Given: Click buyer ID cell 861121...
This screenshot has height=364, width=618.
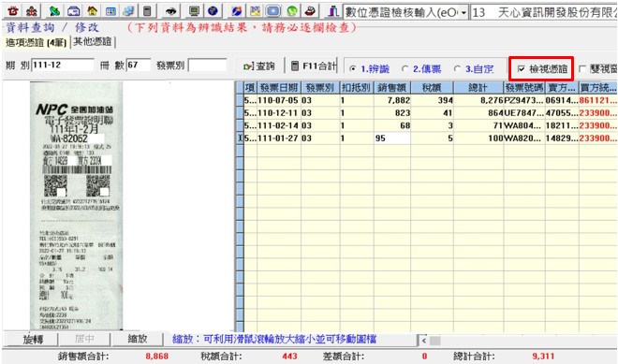Looking at the screenshot, I should (x=598, y=100).
